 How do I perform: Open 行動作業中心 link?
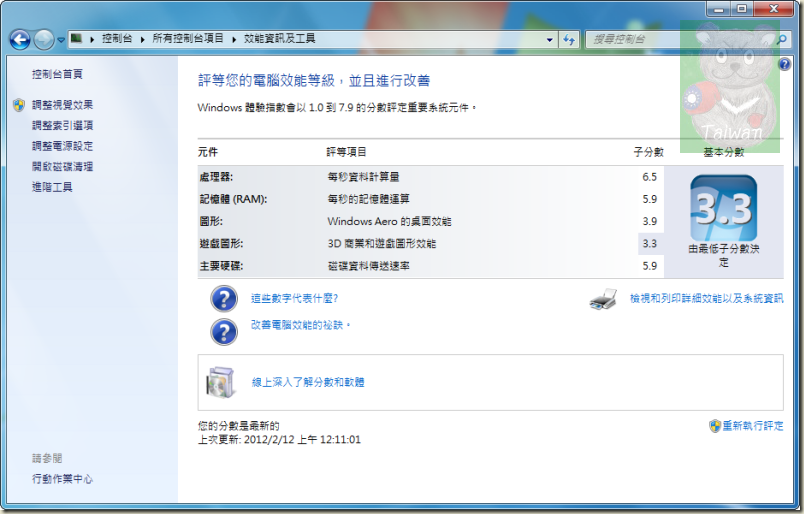(x=63, y=479)
